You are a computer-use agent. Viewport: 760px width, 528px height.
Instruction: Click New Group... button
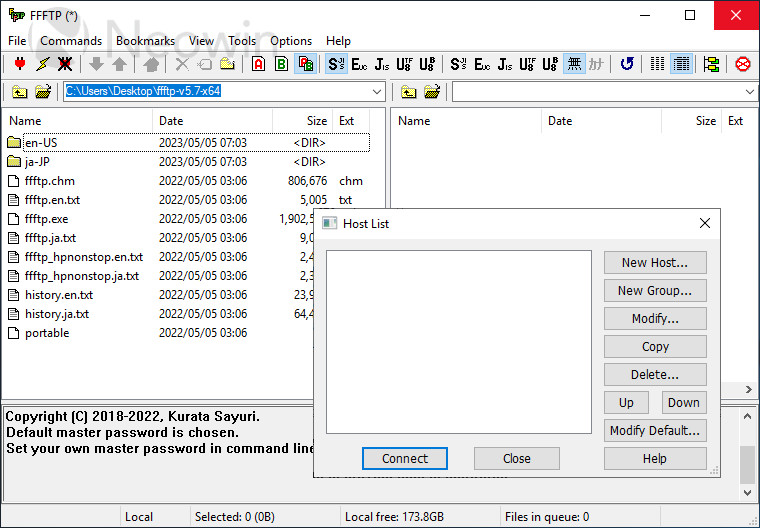pos(655,291)
